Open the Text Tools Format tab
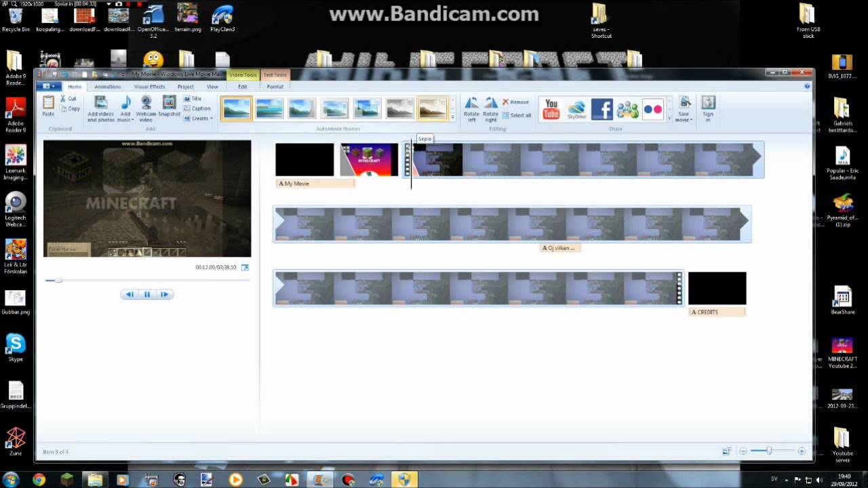Image resolution: width=868 pixels, height=488 pixels. coord(275,87)
